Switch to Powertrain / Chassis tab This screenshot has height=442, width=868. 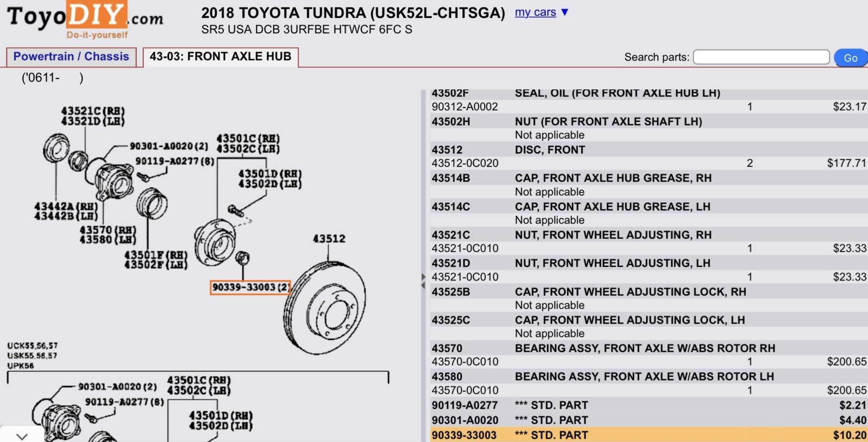coord(71,57)
